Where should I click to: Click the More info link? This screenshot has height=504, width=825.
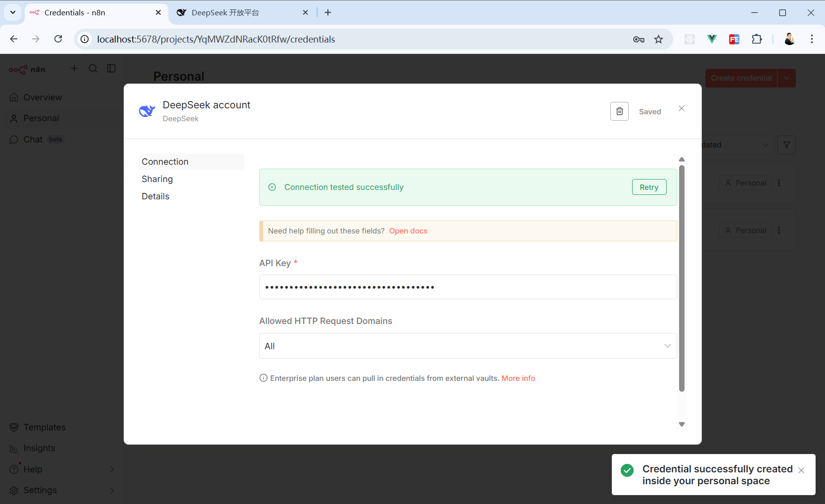pos(518,378)
